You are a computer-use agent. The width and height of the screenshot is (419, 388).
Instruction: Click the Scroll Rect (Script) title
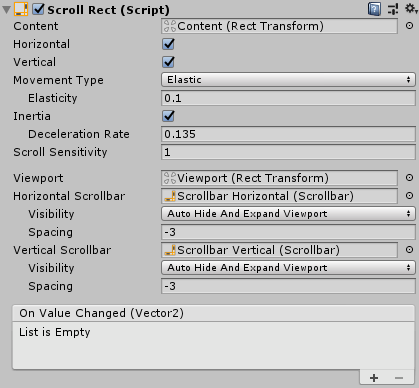point(108,10)
